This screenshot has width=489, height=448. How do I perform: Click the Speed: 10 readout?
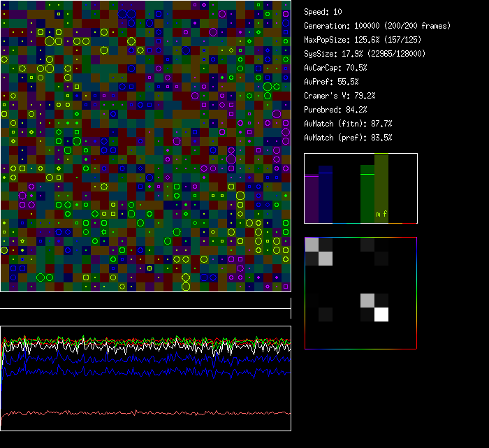[x=323, y=12]
